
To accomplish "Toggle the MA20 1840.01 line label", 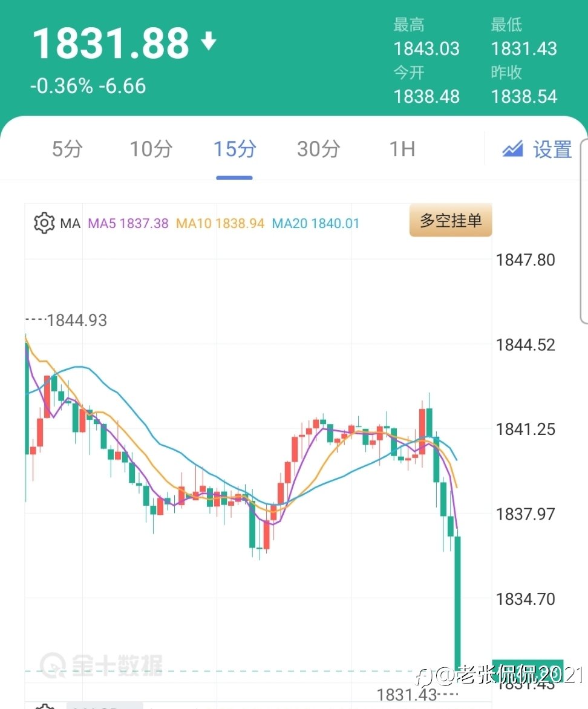I will 315,223.
